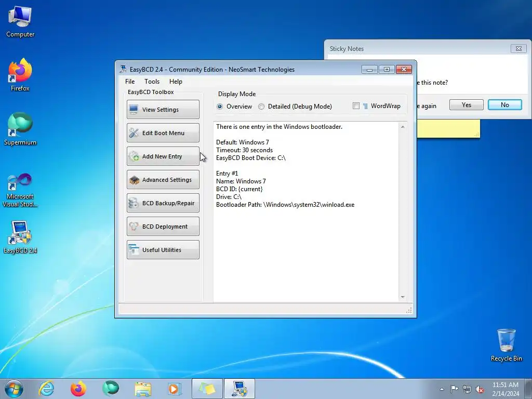Image resolution: width=532 pixels, height=399 pixels.
Task: Open the Windows Start menu
Action: (x=14, y=389)
